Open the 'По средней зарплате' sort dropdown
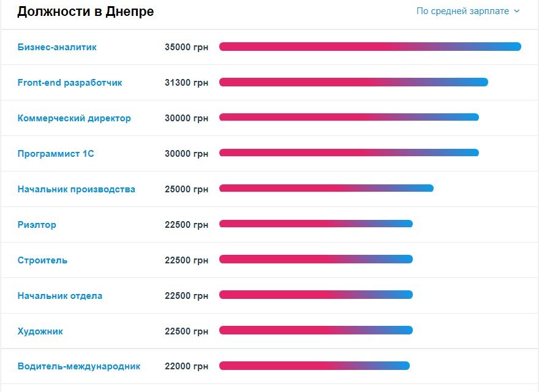 (462, 11)
